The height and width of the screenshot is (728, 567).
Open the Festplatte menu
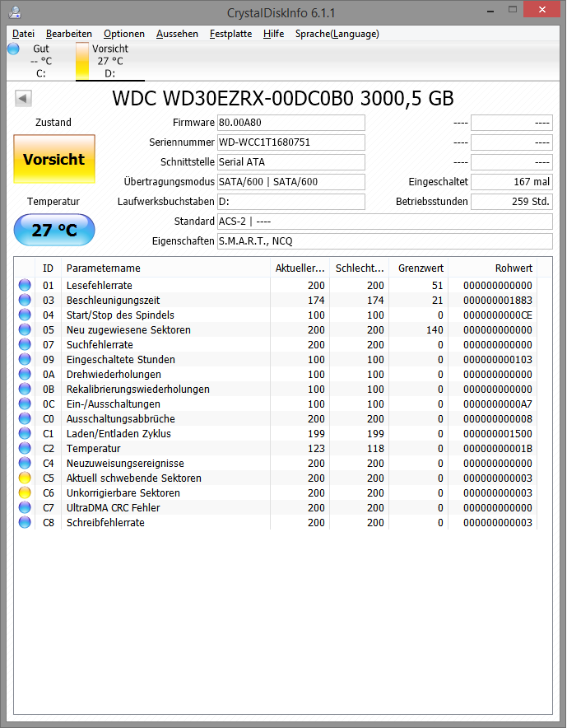[230, 34]
